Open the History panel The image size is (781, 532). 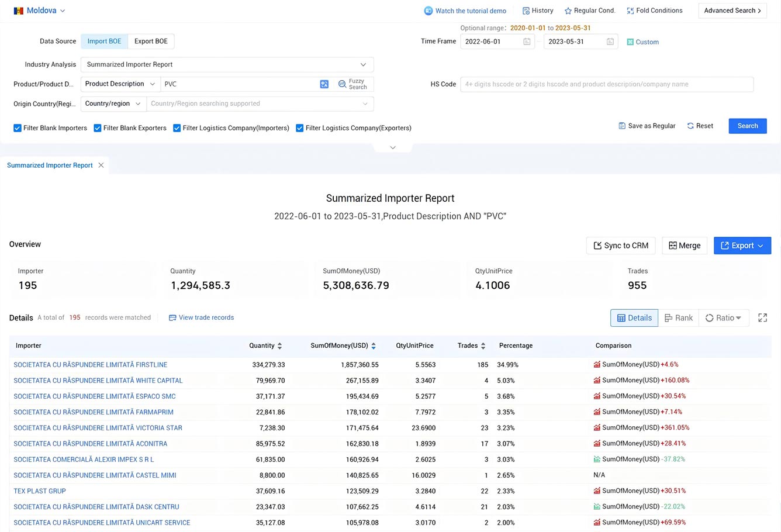pyautogui.click(x=538, y=11)
